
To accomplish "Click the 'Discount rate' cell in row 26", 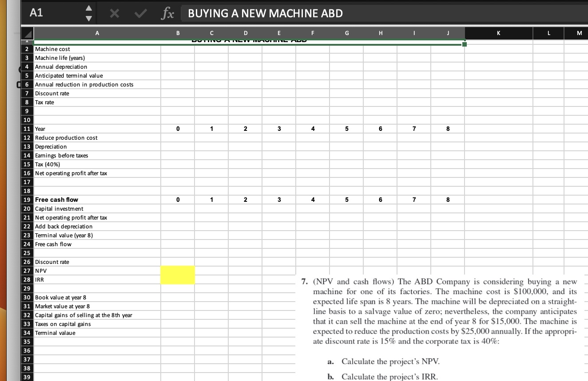I will (x=97, y=262).
